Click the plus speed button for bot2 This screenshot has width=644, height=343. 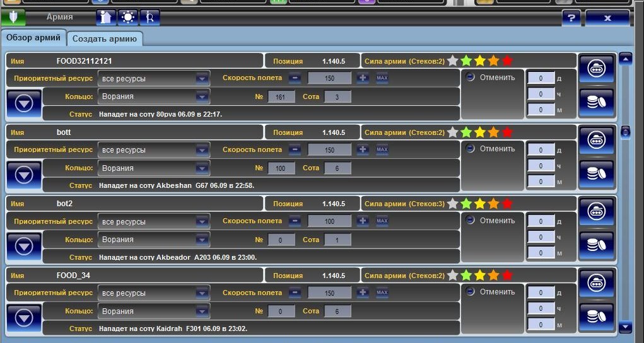363,221
